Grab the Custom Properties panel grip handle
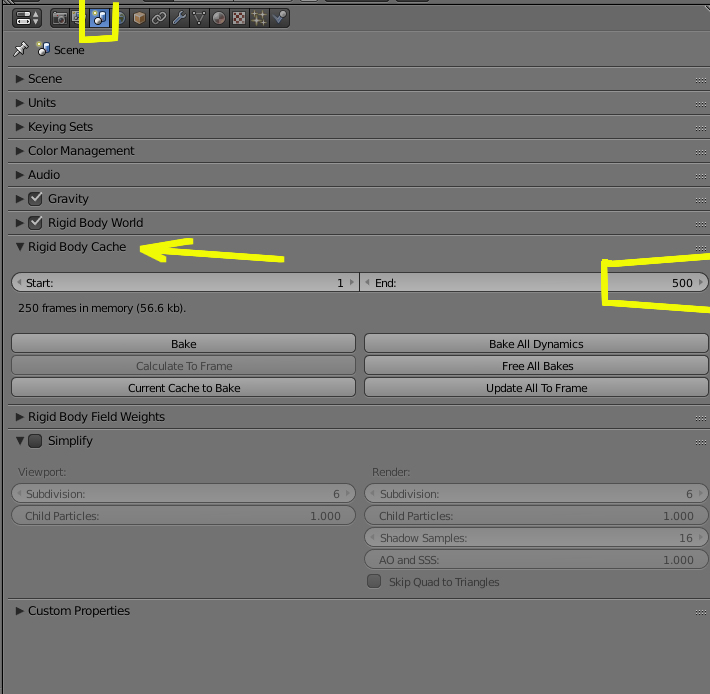 [700, 613]
